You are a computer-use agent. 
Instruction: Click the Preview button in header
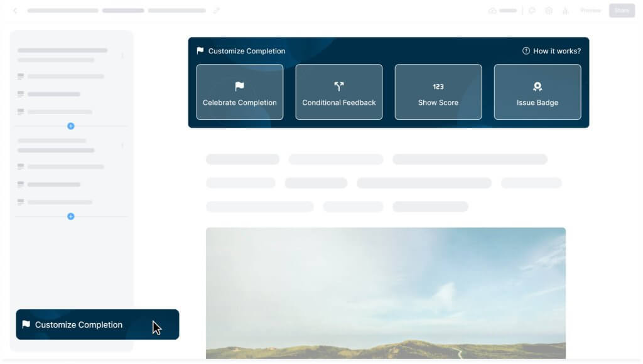(x=590, y=11)
